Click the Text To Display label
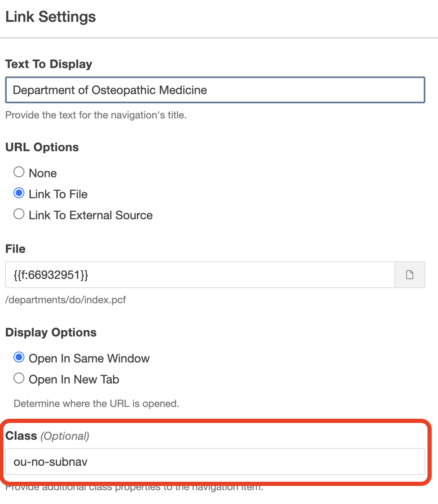Image resolution: width=438 pixels, height=504 pixels. tap(49, 64)
